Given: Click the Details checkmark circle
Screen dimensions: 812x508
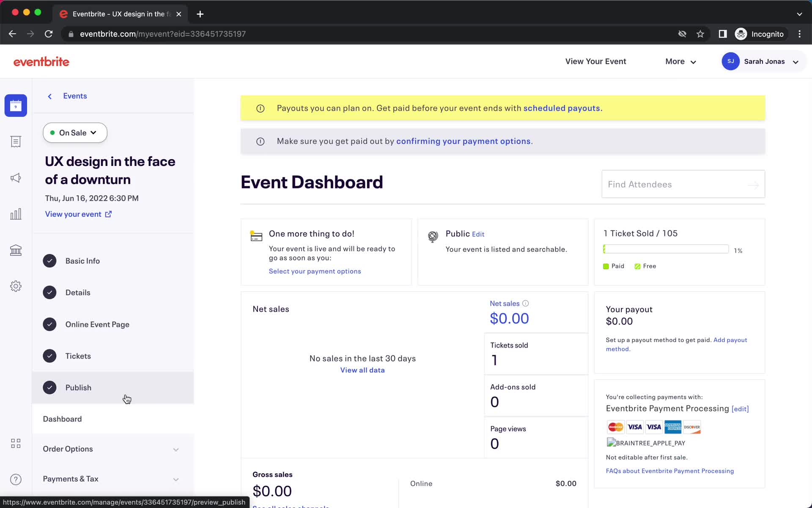Looking at the screenshot, I should [x=49, y=293].
